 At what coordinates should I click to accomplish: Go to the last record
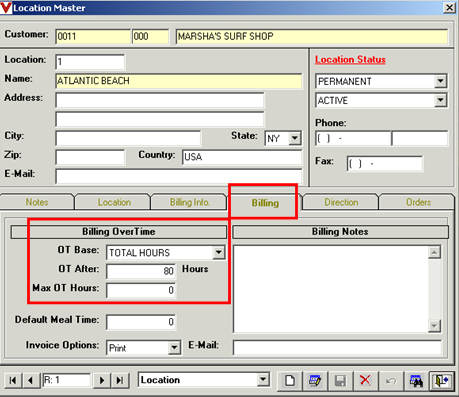pyautogui.click(x=120, y=380)
